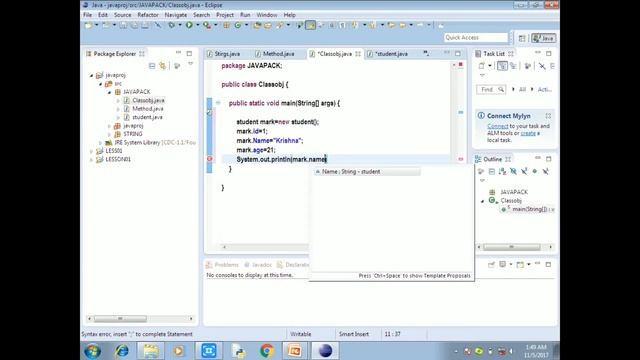Click the Quick Access field
The height and width of the screenshot is (360, 640).
pyautogui.click(x=476, y=37)
